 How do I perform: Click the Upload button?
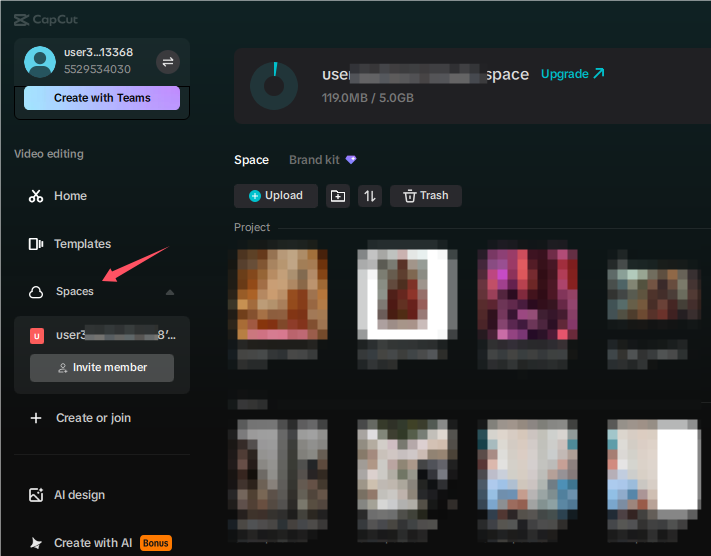click(276, 196)
